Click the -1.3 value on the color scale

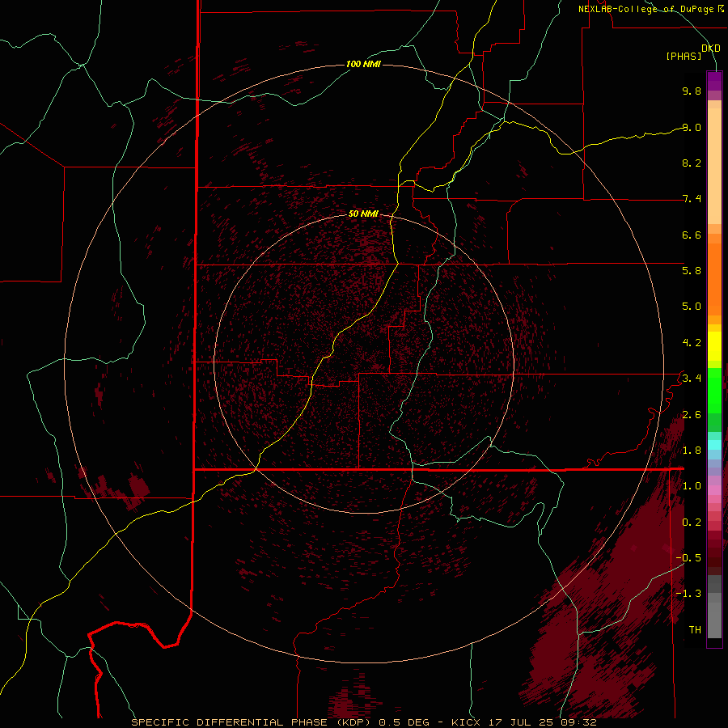point(688,594)
